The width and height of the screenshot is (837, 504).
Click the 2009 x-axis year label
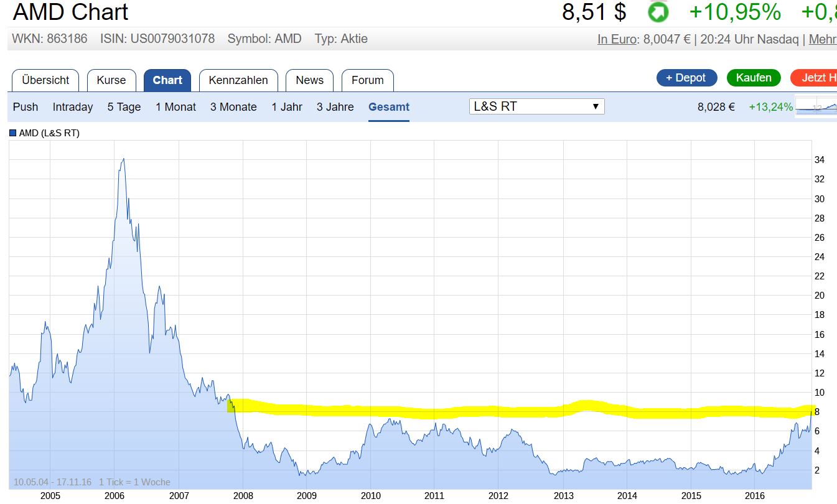307,496
